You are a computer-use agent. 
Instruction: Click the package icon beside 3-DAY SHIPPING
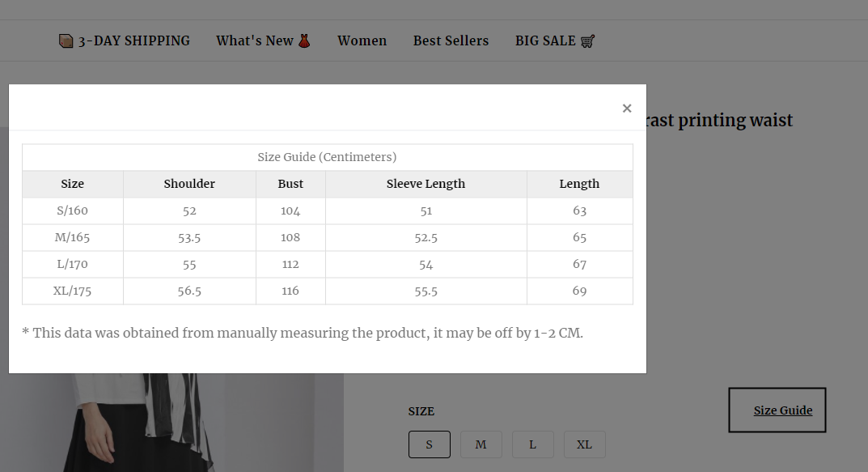(66, 41)
